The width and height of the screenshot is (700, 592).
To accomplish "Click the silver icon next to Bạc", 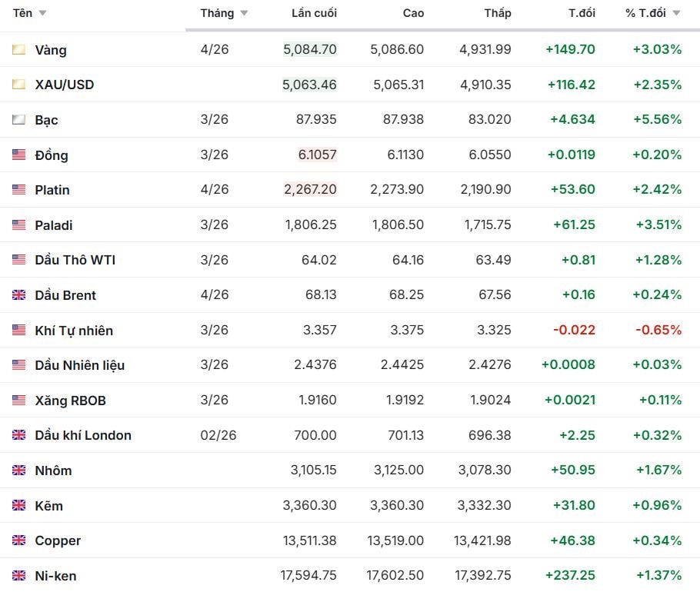I will 18,120.
